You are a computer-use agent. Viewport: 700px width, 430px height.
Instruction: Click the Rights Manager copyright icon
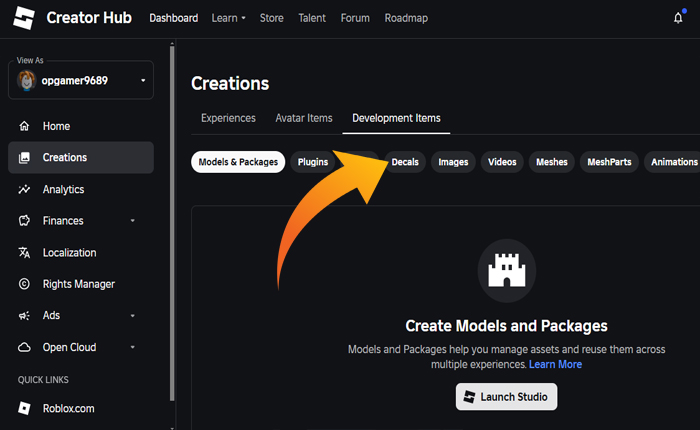(24, 284)
